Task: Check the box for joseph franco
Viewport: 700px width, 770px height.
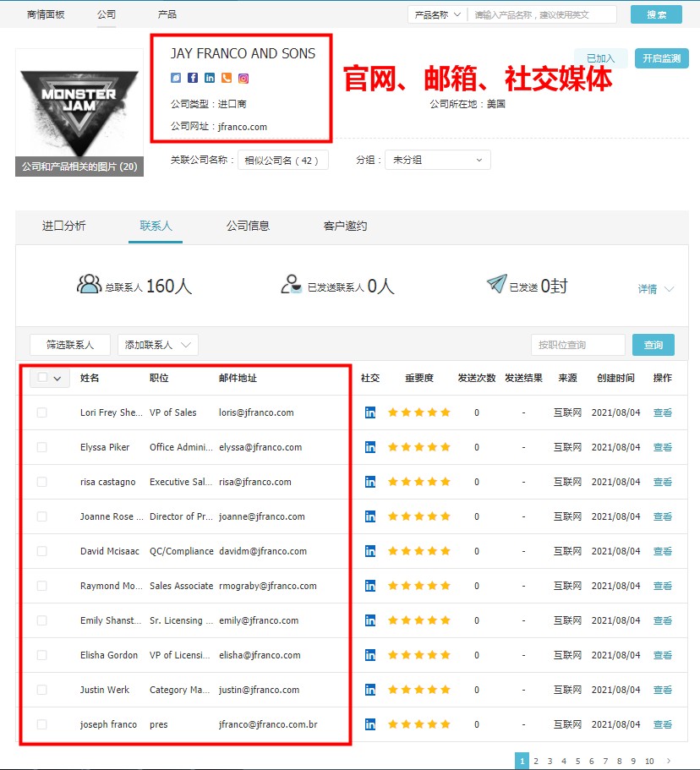Action: 41,724
